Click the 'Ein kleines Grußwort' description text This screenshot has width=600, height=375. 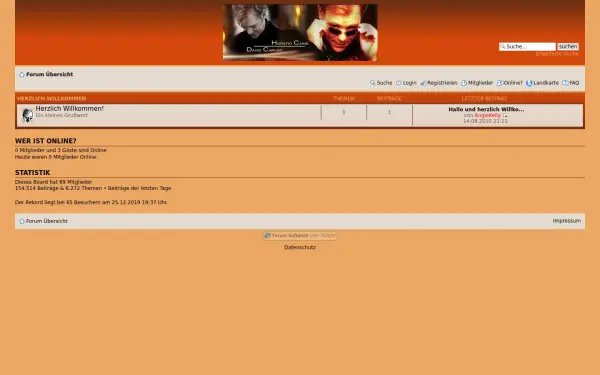click(x=62, y=115)
